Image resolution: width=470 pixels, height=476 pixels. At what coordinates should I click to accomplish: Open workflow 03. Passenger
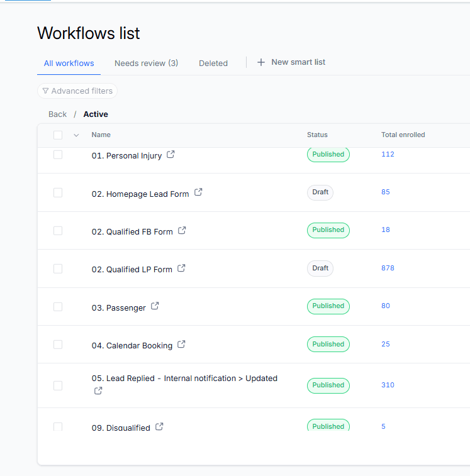pos(119,308)
